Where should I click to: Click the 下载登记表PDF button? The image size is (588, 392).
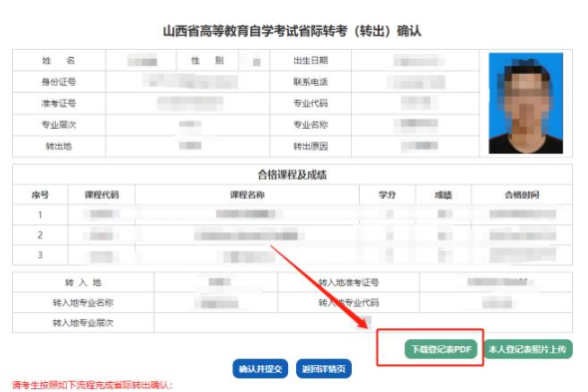(441, 349)
